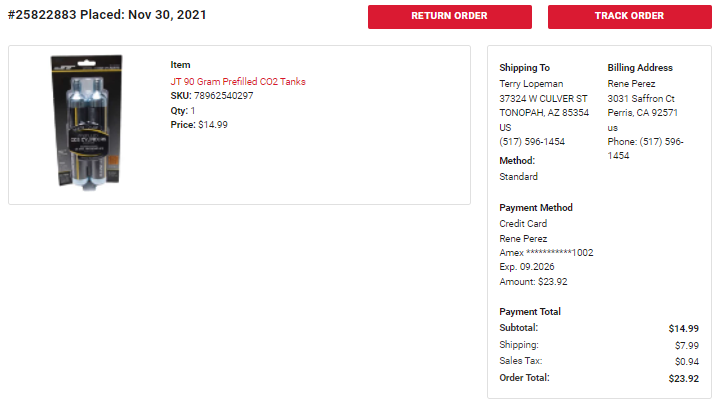Click the Sales Tax amount $0.94
Image resolution: width=720 pixels, height=406 pixels.
pos(687,362)
